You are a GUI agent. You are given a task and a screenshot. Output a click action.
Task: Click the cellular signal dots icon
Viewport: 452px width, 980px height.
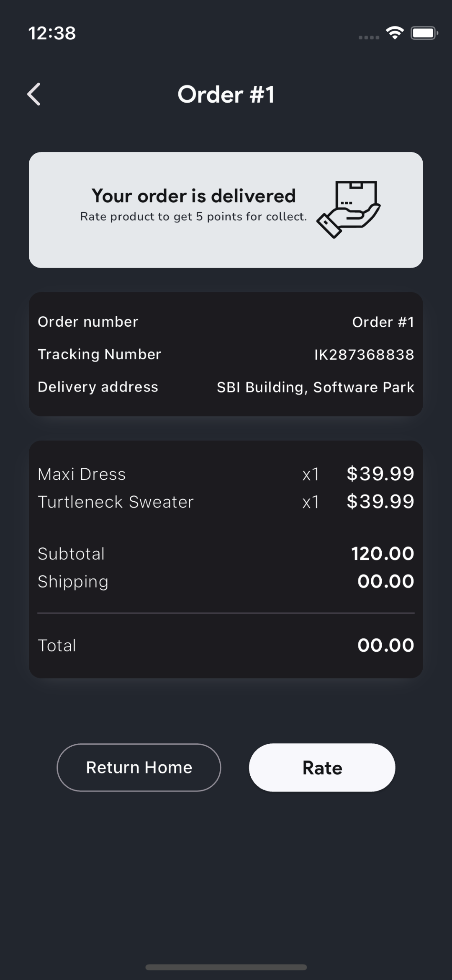click(x=369, y=38)
